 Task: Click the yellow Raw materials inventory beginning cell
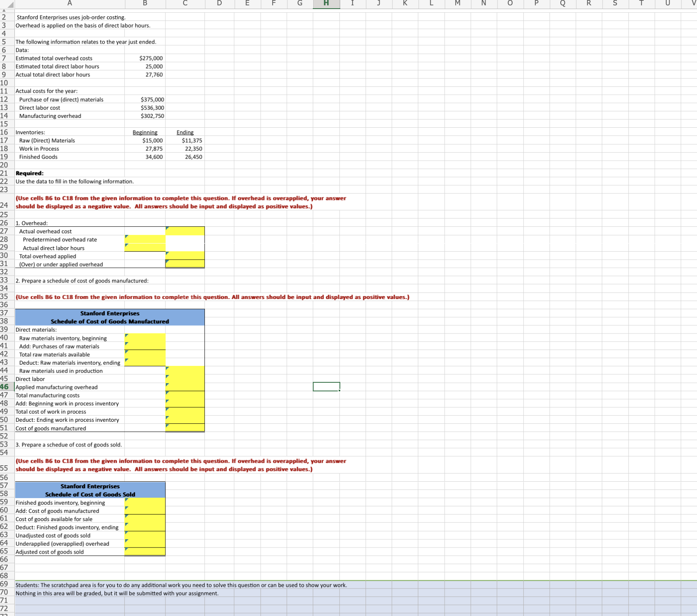(144, 338)
